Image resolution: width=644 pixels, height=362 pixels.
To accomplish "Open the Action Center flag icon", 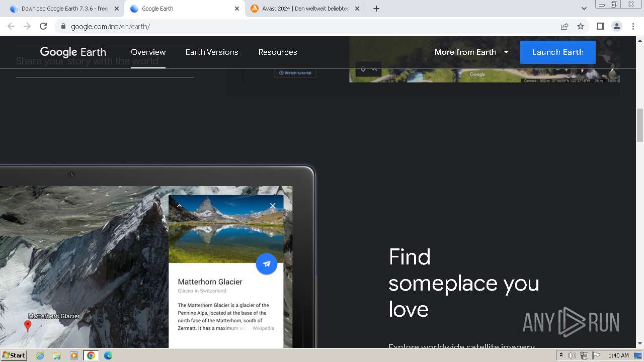I will (596, 355).
